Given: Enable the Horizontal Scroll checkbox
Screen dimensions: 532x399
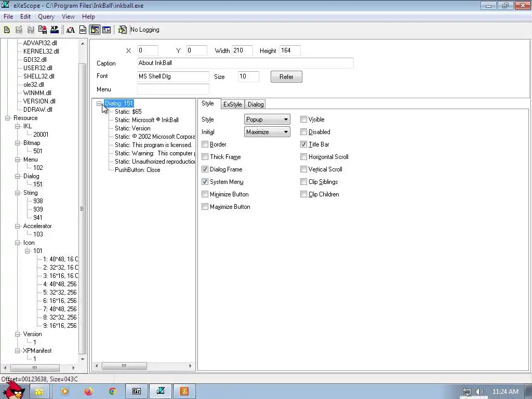Looking at the screenshot, I should point(303,157).
